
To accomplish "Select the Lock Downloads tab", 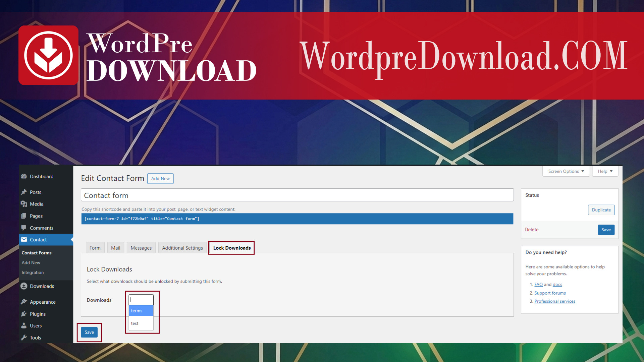I will [x=232, y=248].
